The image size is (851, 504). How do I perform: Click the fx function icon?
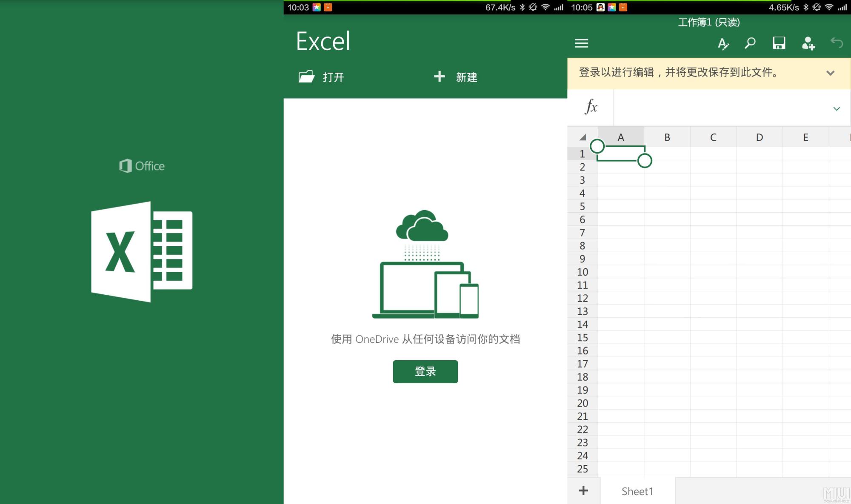(591, 107)
